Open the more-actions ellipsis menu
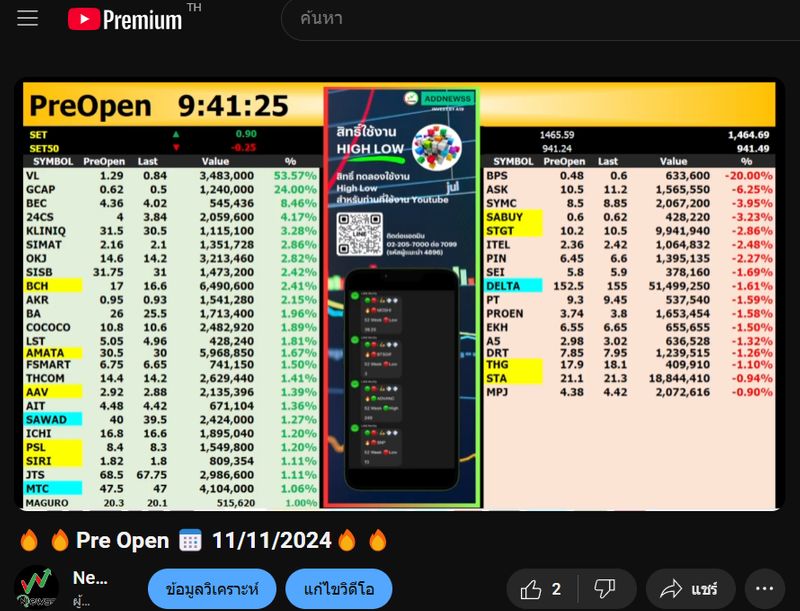Image resolution: width=800 pixels, height=611 pixels. 764,589
